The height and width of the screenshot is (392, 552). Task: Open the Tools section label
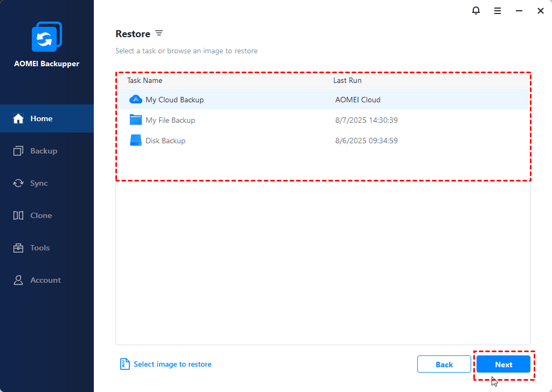point(40,248)
